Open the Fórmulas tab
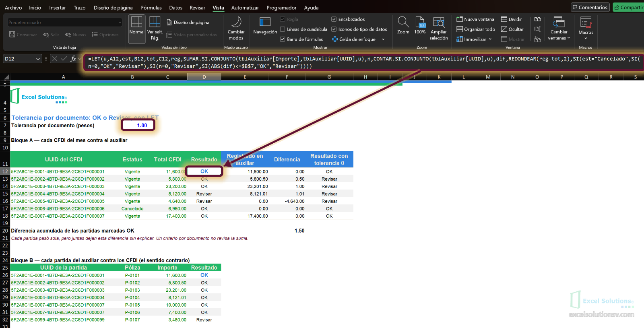The height and width of the screenshot is (328, 644). [151, 8]
